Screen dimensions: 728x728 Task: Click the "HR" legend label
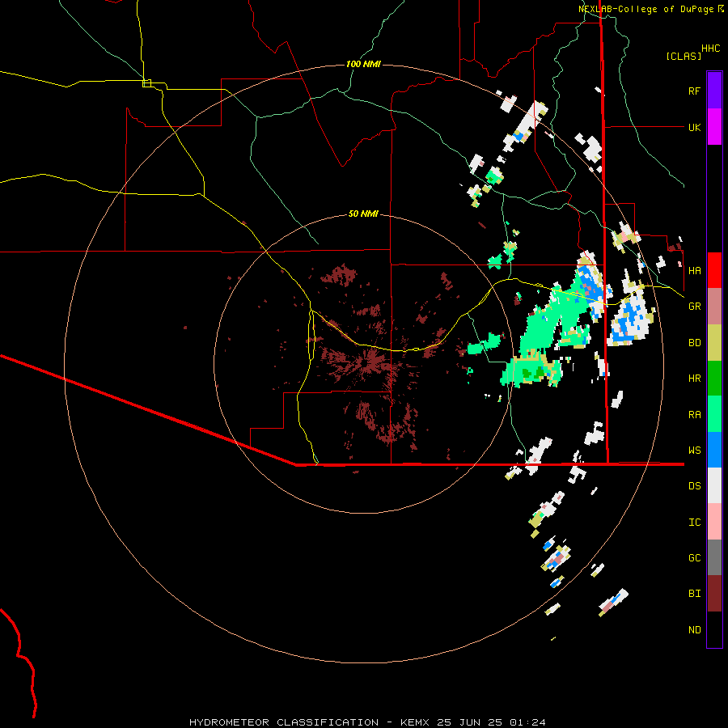pyautogui.click(x=694, y=379)
